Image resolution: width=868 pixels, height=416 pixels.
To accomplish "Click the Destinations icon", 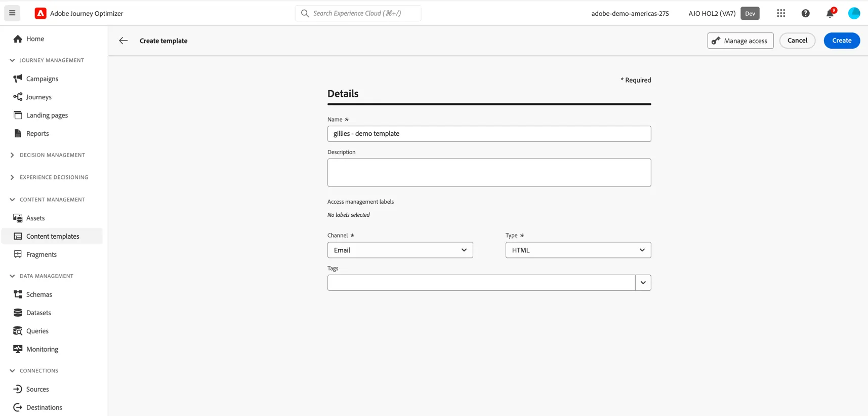I will 18,407.
